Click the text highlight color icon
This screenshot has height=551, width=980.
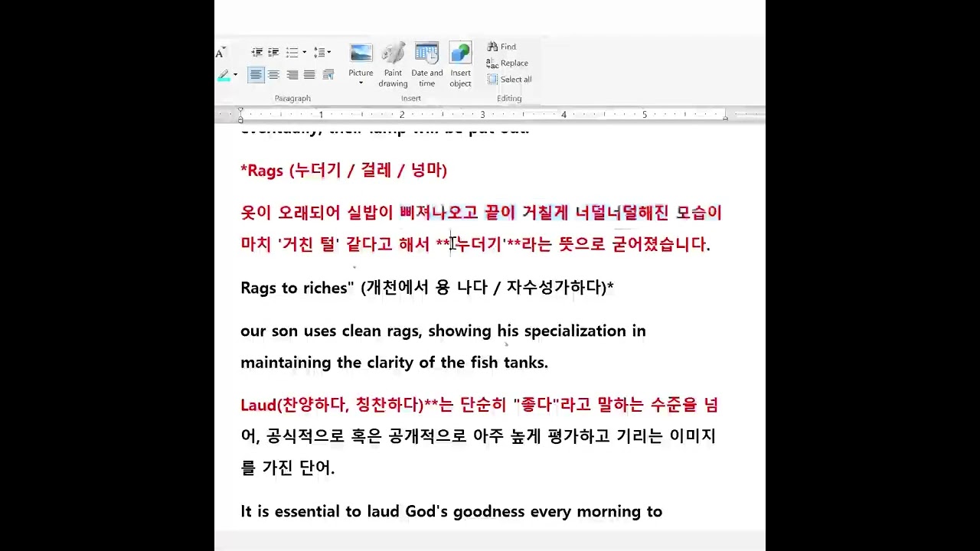[224, 75]
